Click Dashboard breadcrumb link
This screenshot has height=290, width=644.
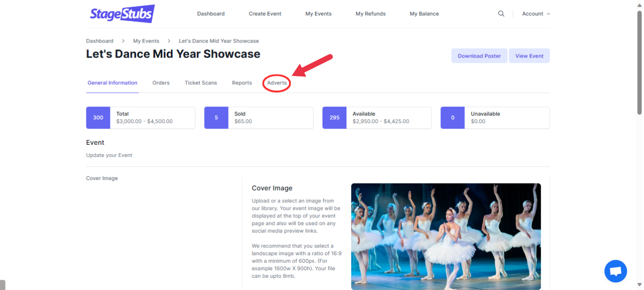(100, 41)
